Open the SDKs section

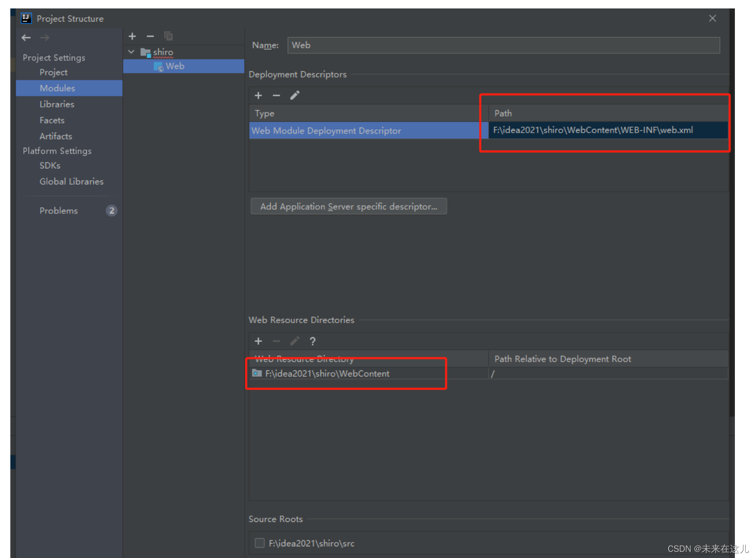[50, 166]
